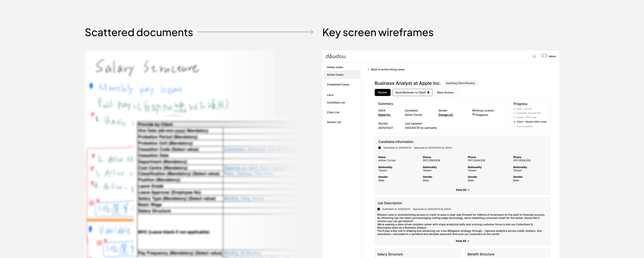This screenshot has height=258, width=644.
Task: Click the checkmark beside Candidate - Personal Info
Action: pos(515,113)
